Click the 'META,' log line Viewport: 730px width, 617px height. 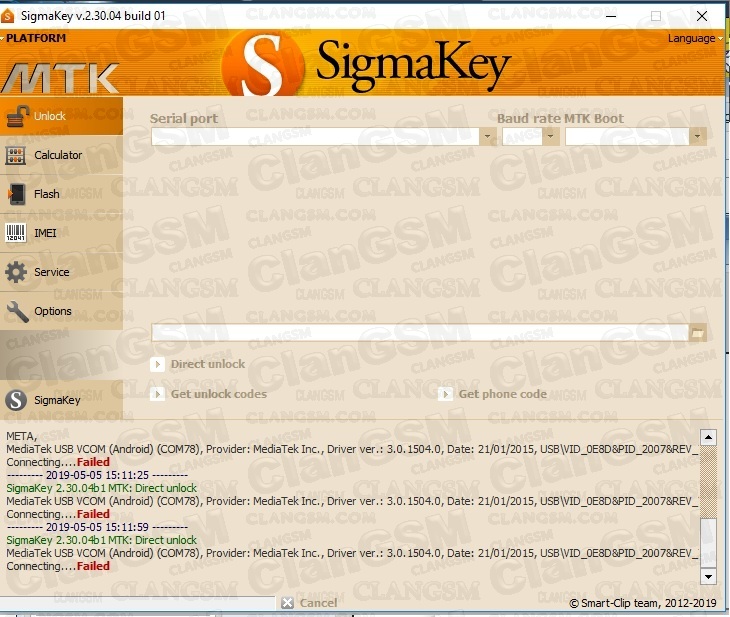pos(21,436)
